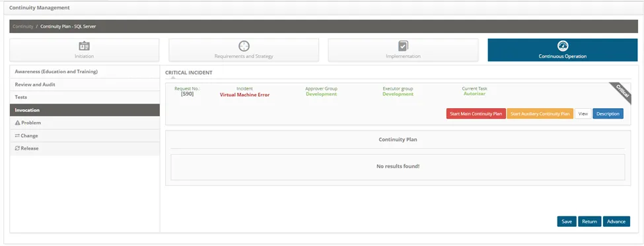Click Development under Executor group

click(398, 94)
